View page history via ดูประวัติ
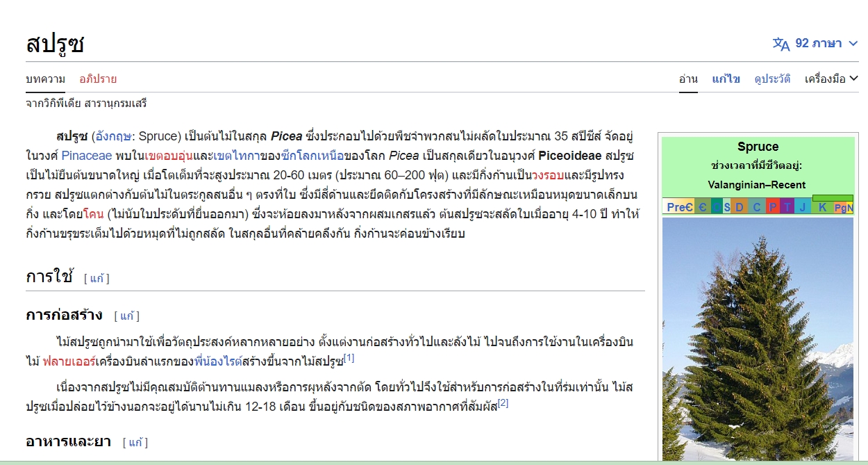Screen dimensions: 868x465 (772, 79)
